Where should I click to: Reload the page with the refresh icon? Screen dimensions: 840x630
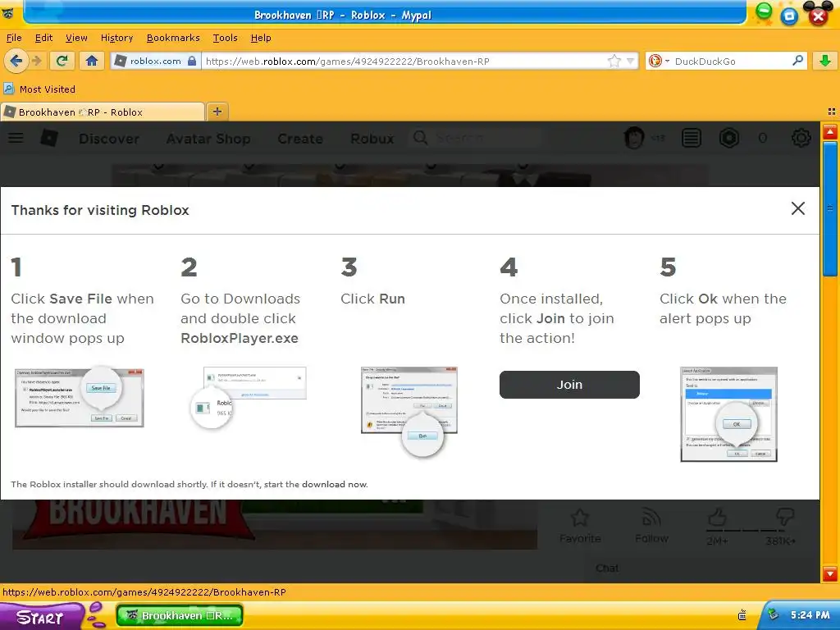(x=62, y=61)
